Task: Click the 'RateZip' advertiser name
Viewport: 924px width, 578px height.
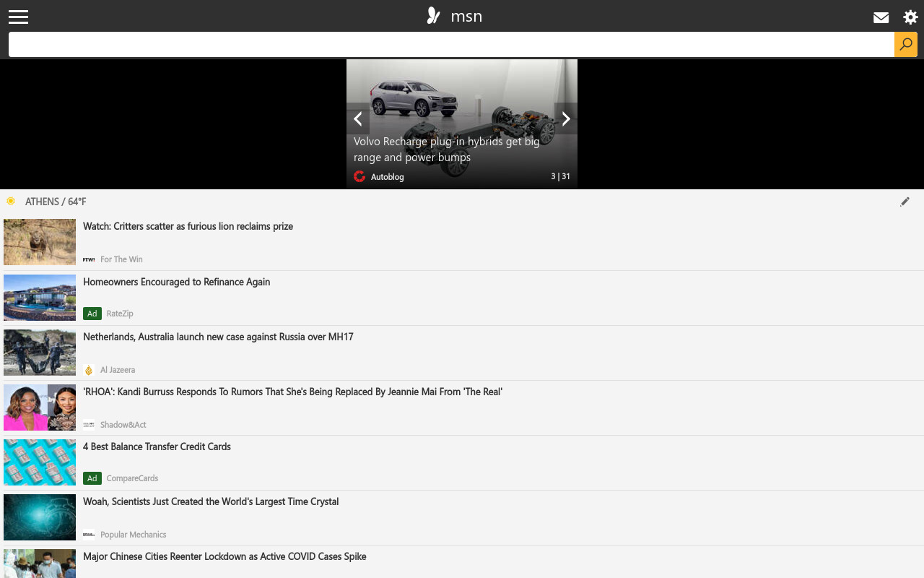Action: click(x=120, y=314)
